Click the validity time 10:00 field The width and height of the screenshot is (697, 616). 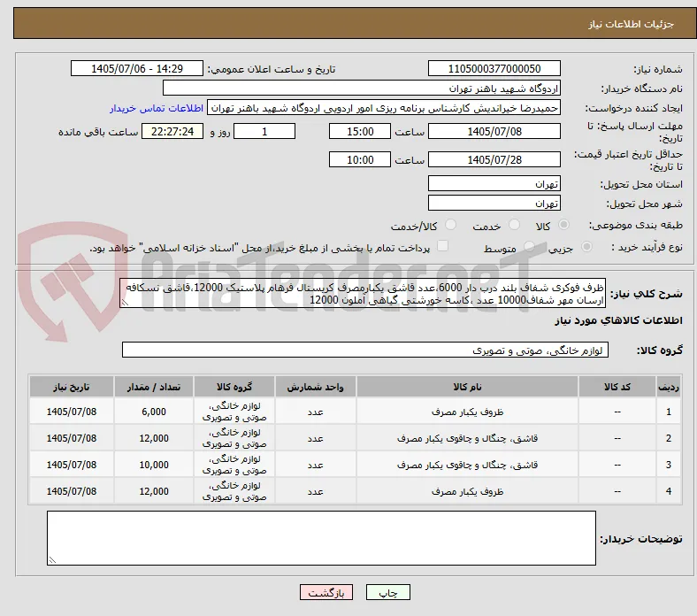click(x=360, y=159)
